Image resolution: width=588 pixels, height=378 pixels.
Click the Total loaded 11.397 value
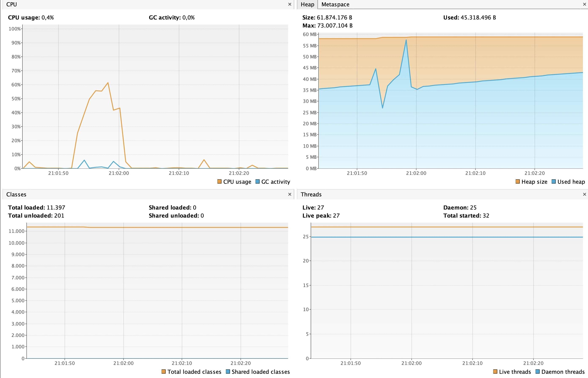56,208
